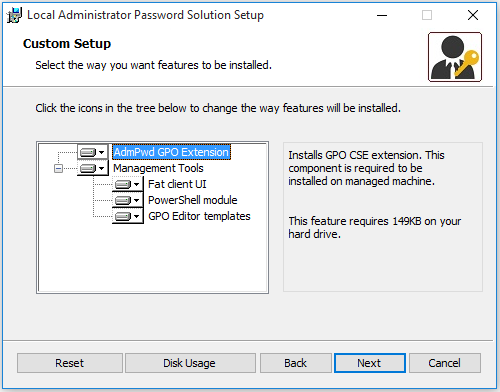The width and height of the screenshot is (500, 392).
Task: Close the setup window
Action: pyautogui.click(x=473, y=15)
